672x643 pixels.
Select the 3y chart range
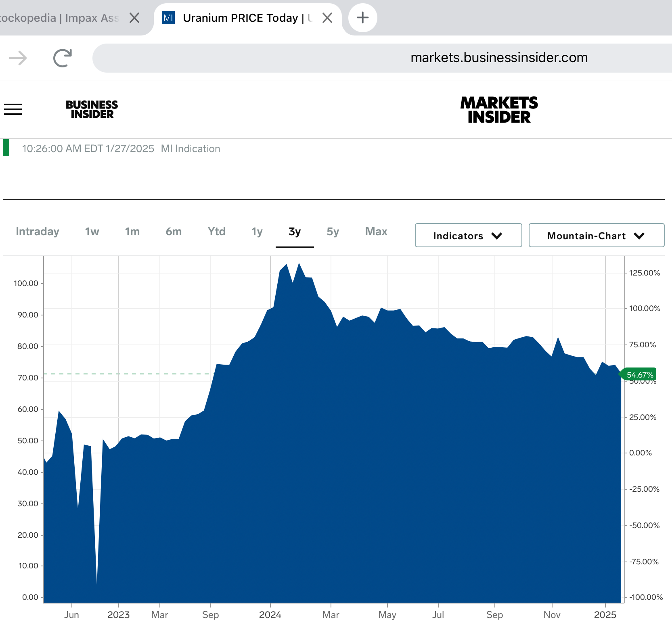tap(295, 232)
